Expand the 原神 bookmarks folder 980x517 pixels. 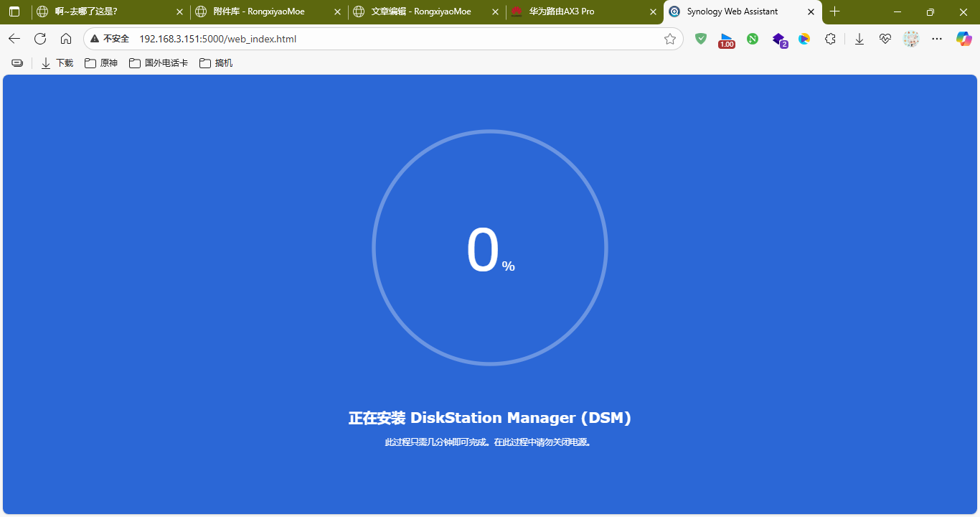101,63
